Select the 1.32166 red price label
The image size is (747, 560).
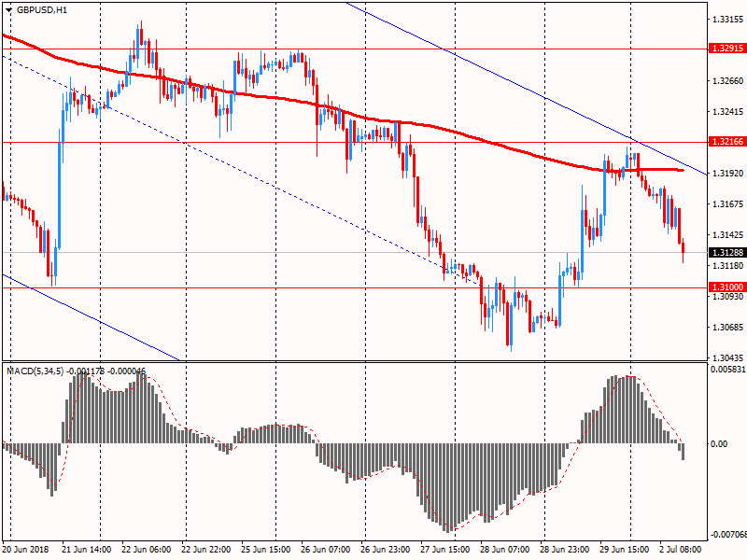click(x=727, y=142)
